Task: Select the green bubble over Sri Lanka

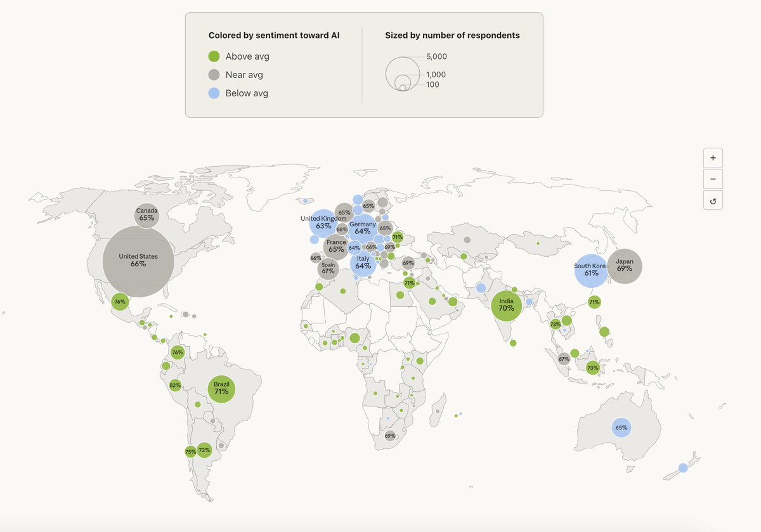Action: 513,343
